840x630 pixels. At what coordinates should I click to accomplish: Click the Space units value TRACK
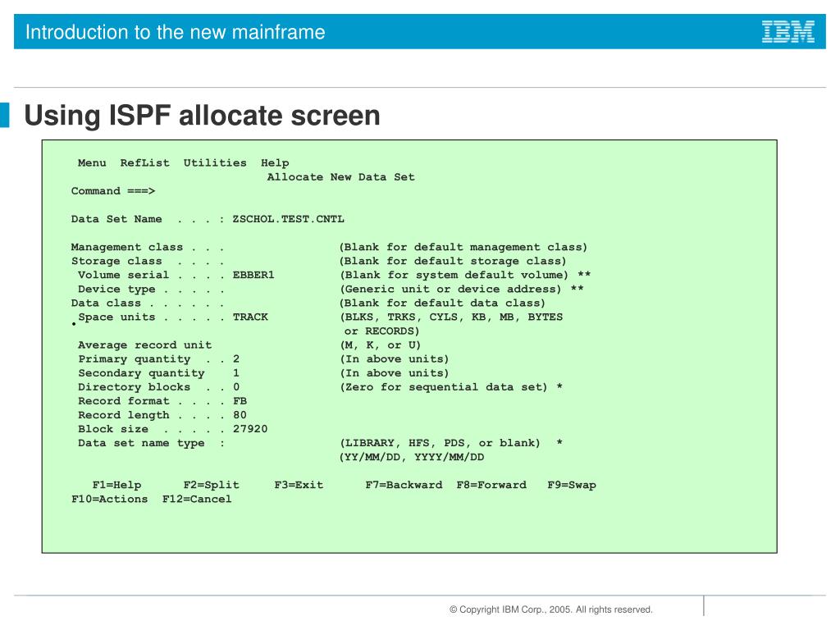coord(250,317)
